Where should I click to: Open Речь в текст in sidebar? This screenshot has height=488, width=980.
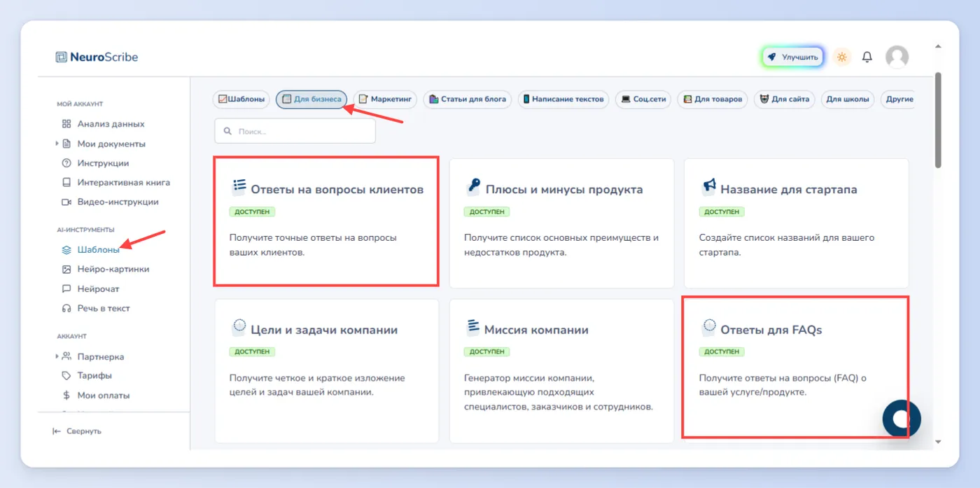[x=96, y=308]
